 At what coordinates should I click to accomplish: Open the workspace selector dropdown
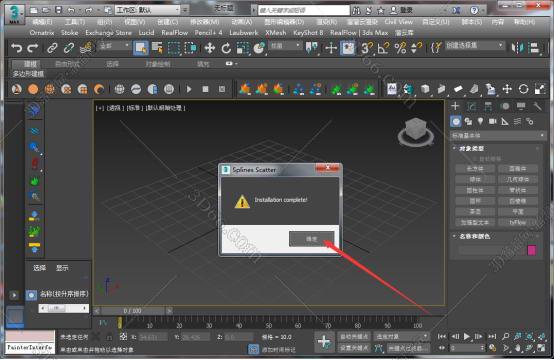(148, 10)
